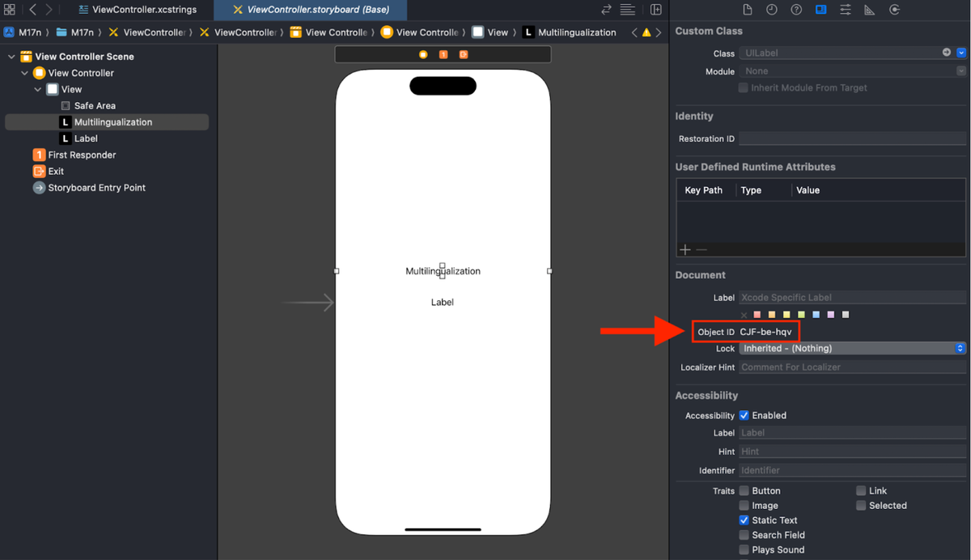Screen dimensions: 971x560
Task: Click the related items grid icon
Action: point(10,10)
